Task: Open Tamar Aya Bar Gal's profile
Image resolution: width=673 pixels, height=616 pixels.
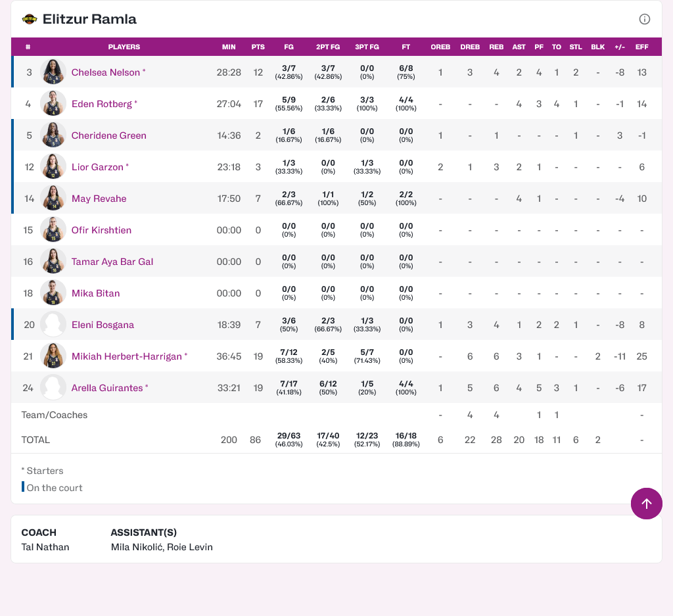Action: pos(112,262)
